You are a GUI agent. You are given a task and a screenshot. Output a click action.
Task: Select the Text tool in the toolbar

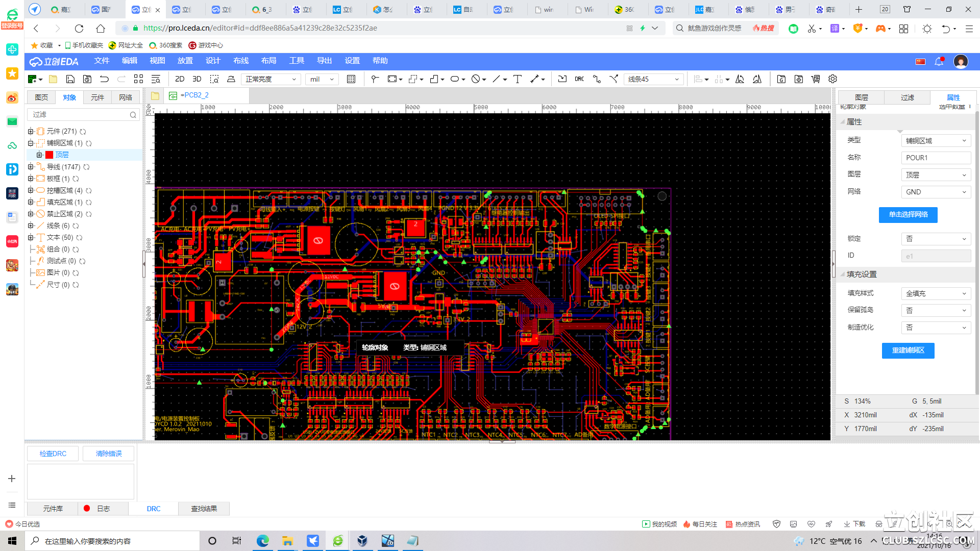tap(518, 79)
